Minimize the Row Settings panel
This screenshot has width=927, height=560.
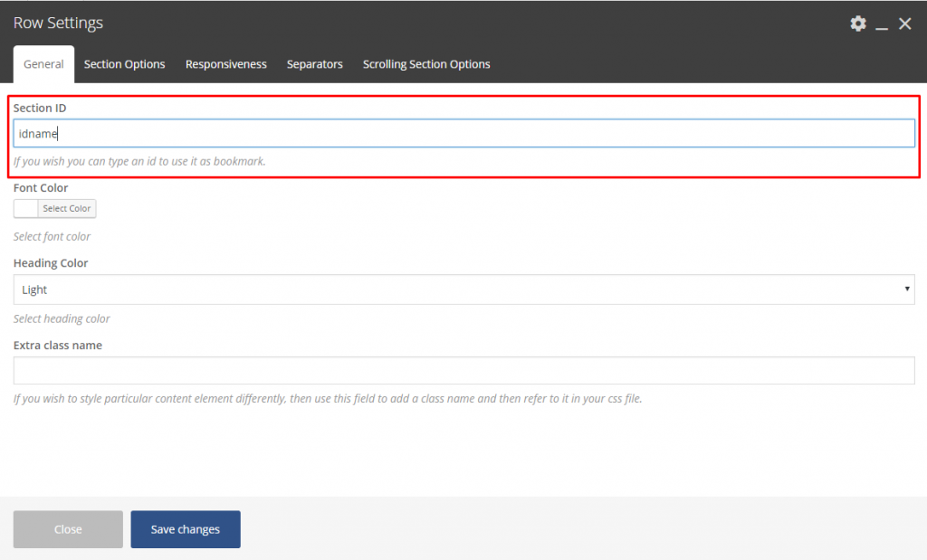point(882,25)
